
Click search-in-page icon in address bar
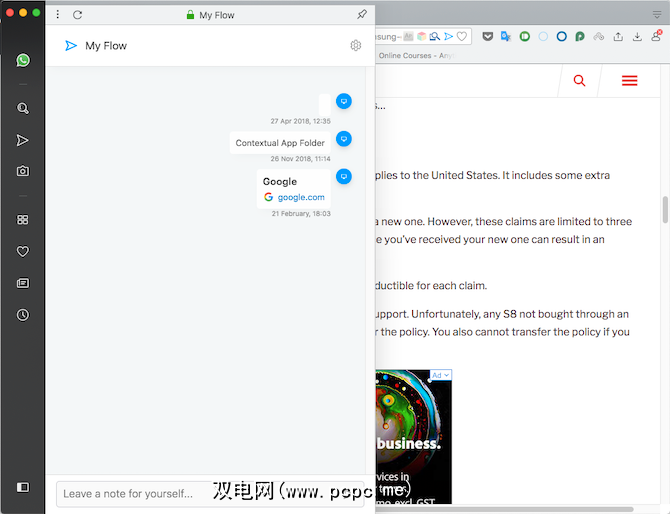coord(435,37)
